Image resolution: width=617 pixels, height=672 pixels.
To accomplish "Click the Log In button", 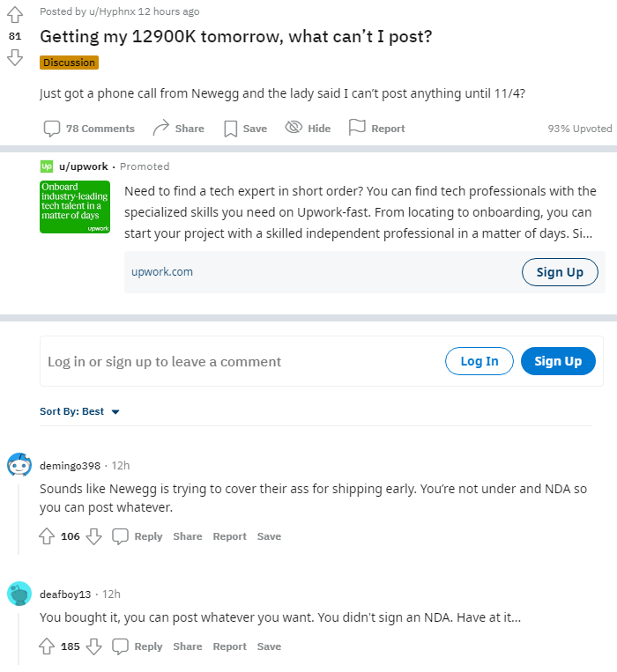I will (479, 361).
